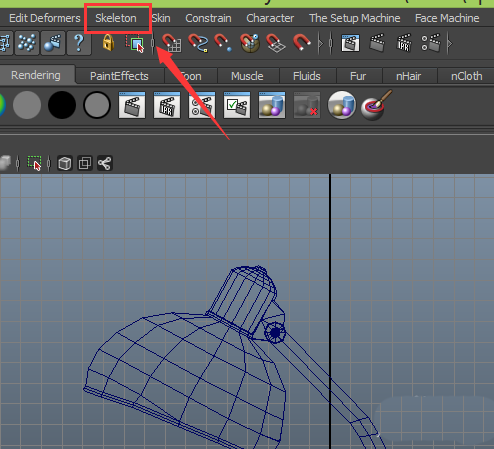The height and width of the screenshot is (449, 494).
Task: Switch to the nCloth shelf tab
Action: click(x=466, y=76)
